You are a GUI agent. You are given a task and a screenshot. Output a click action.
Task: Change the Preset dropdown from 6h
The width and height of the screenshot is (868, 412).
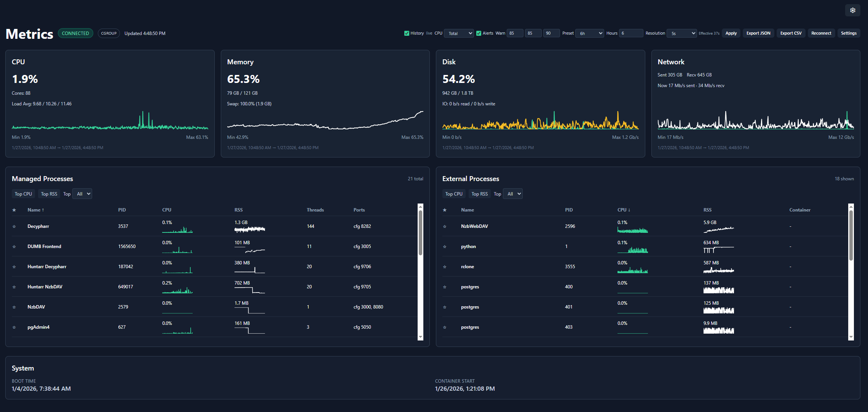(x=589, y=33)
